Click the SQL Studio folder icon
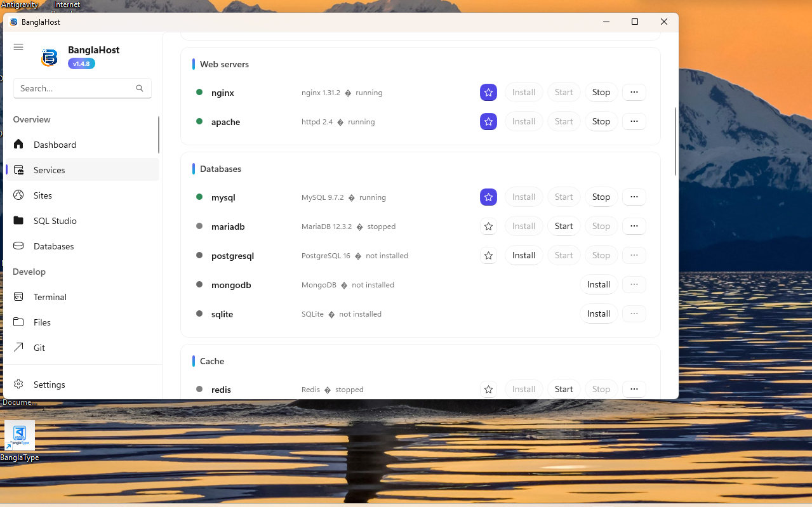The width and height of the screenshot is (812, 507). coord(18,221)
